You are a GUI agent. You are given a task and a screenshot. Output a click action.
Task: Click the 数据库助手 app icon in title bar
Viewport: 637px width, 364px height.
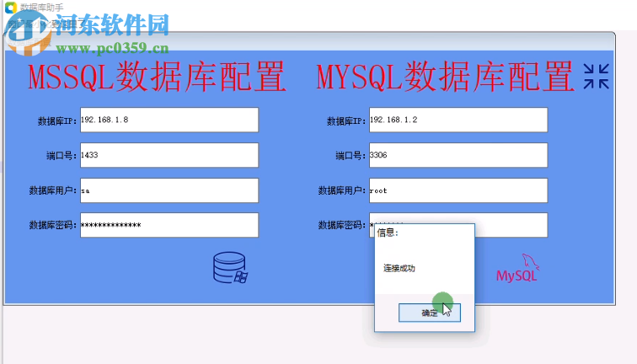point(11,7)
